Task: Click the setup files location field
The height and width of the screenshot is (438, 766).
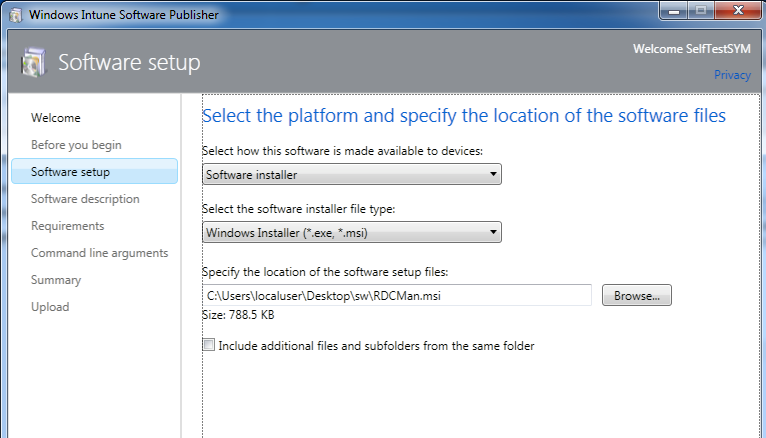Action: [396, 296]
